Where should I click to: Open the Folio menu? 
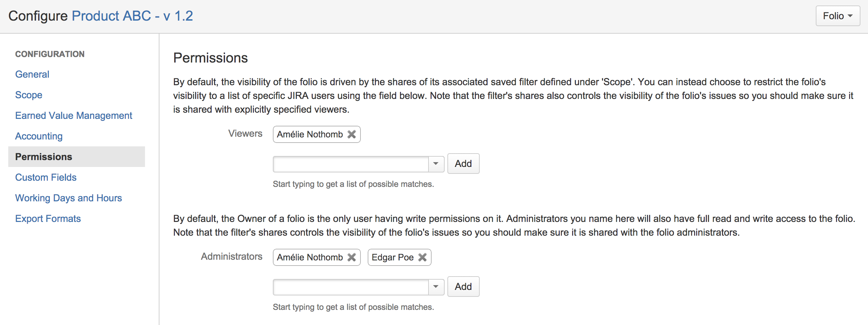pyautogui.click(x=837, y=16)
